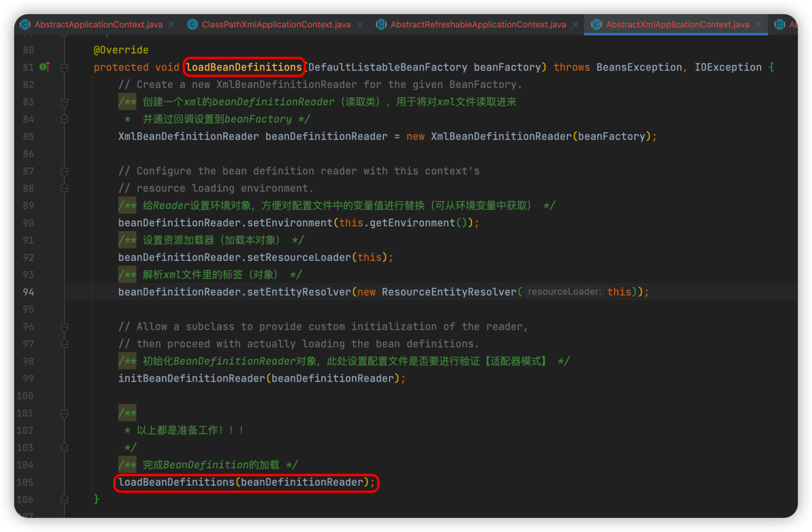Click the setEnvironment method call

(290, 223)
